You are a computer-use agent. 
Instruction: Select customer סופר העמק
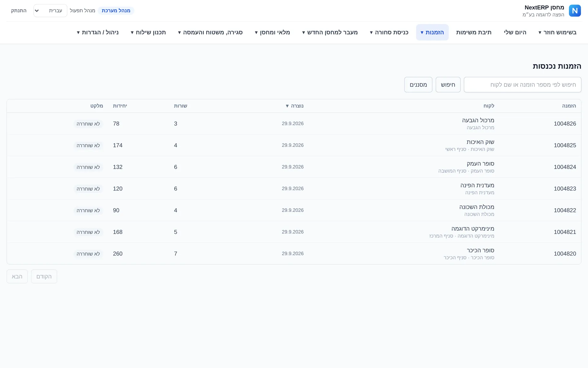pos(480,164)
